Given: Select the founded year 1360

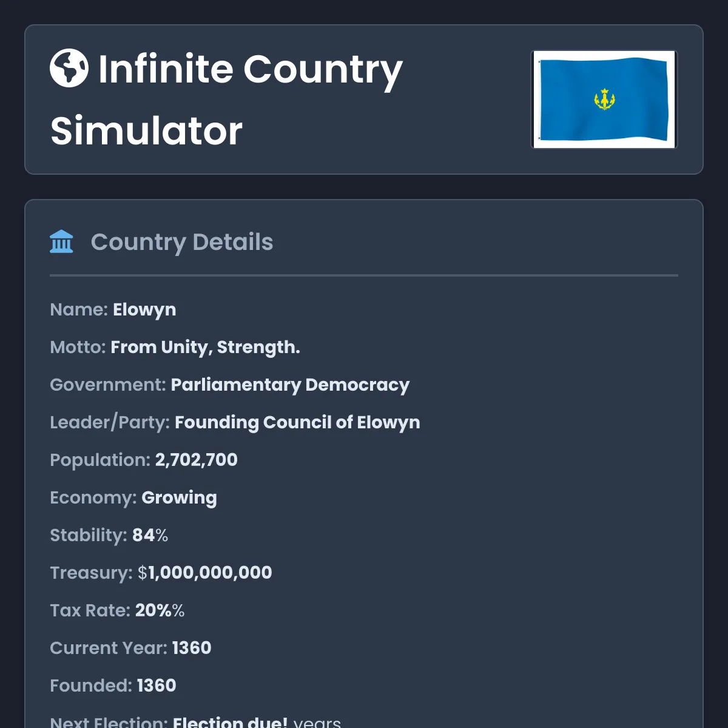Looking at the screenshot, I should click(156, 686).
